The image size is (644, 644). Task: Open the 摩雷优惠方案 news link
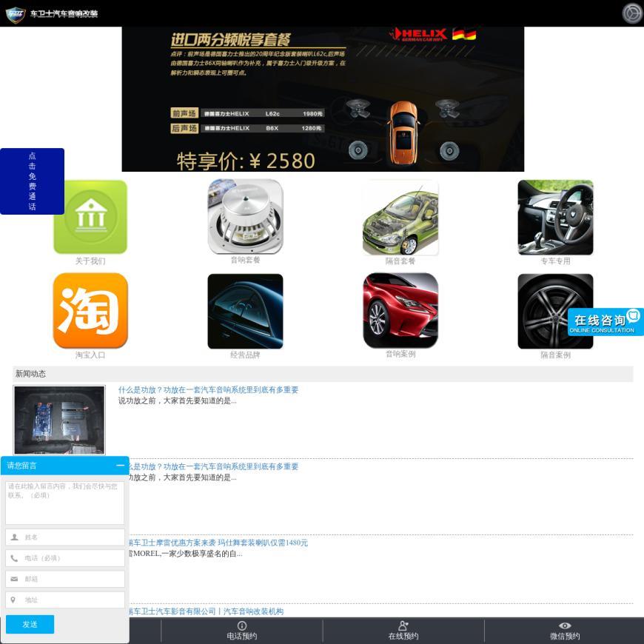[218, 543]
